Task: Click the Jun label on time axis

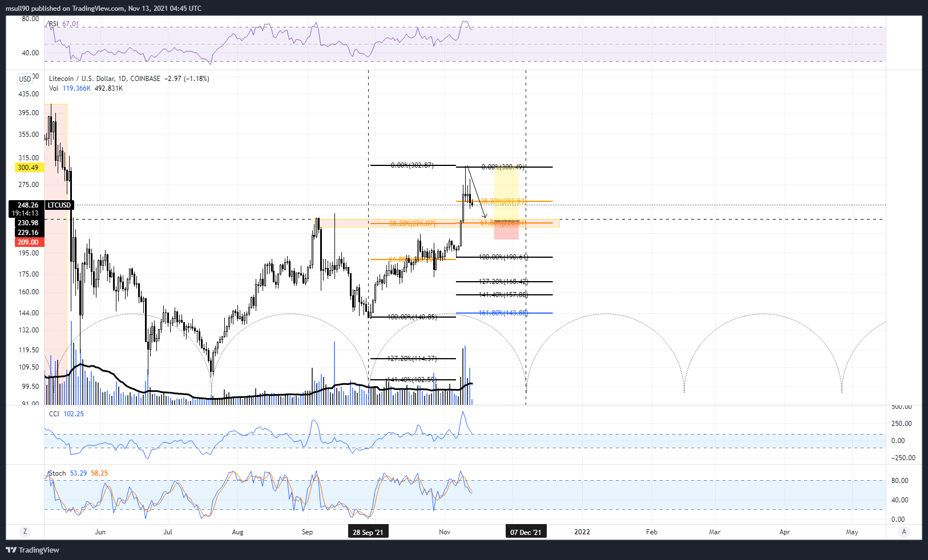Action: point(100,532)
